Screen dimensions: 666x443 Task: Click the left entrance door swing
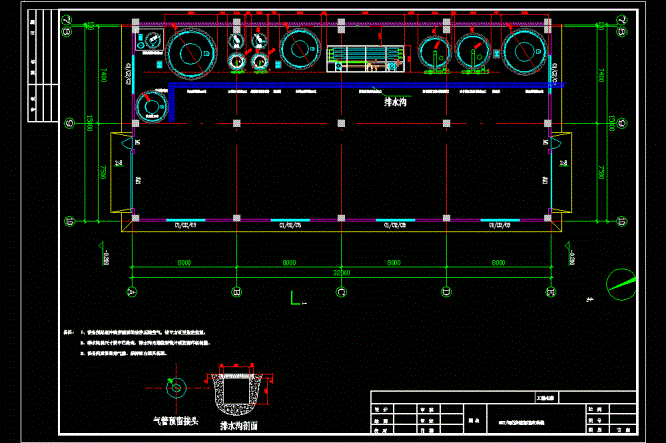(x=127, y=142)
